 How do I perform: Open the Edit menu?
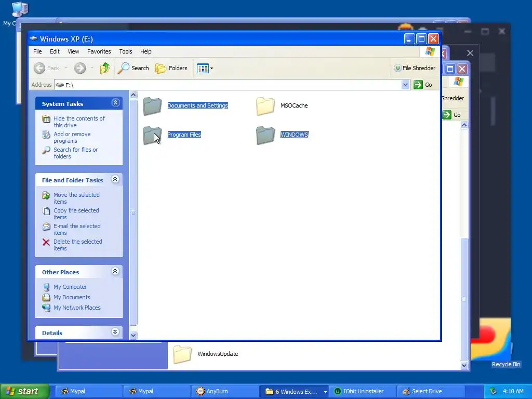tap(55, 51)
